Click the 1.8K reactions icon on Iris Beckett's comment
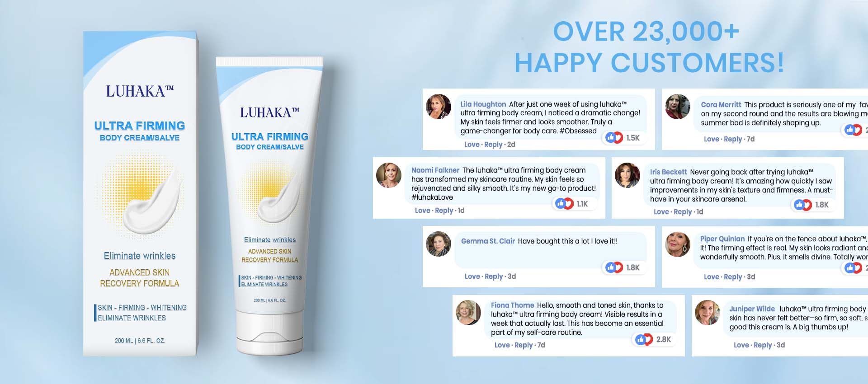Image resolution: width=868 pixels, height=384 pixels. [803, 205]
